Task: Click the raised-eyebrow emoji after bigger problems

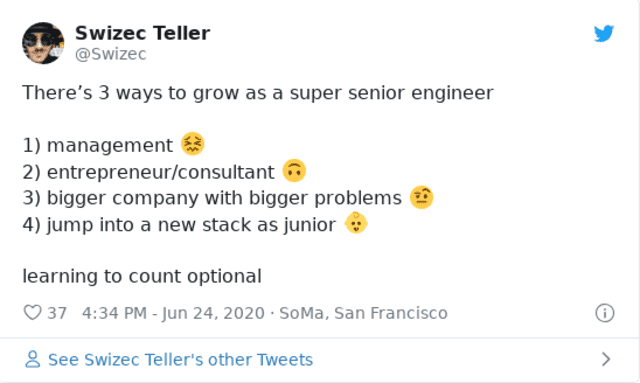Action: click(422, 197)
